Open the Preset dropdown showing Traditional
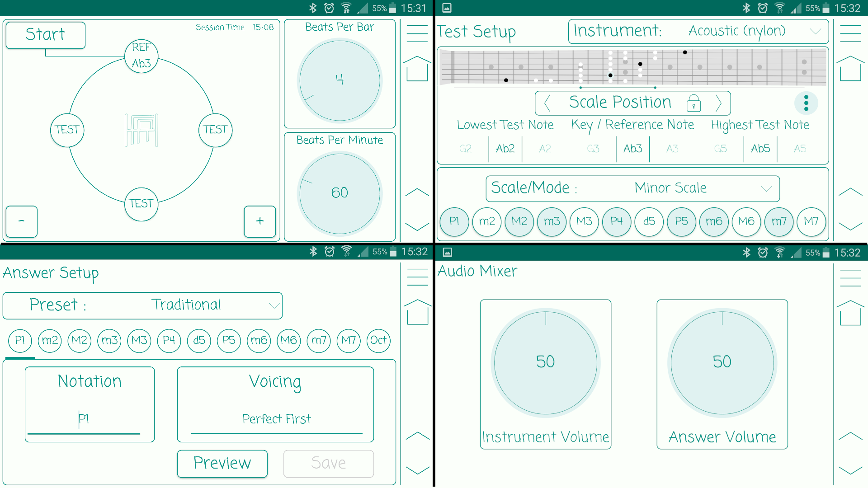The image size is (868, 488). click(142, 305)
